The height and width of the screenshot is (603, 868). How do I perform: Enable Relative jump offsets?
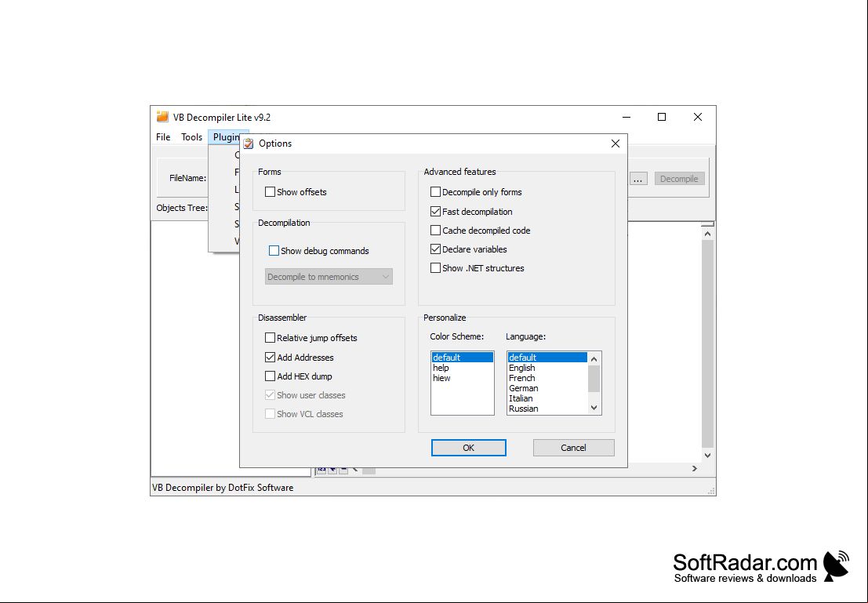click(271, 338)
